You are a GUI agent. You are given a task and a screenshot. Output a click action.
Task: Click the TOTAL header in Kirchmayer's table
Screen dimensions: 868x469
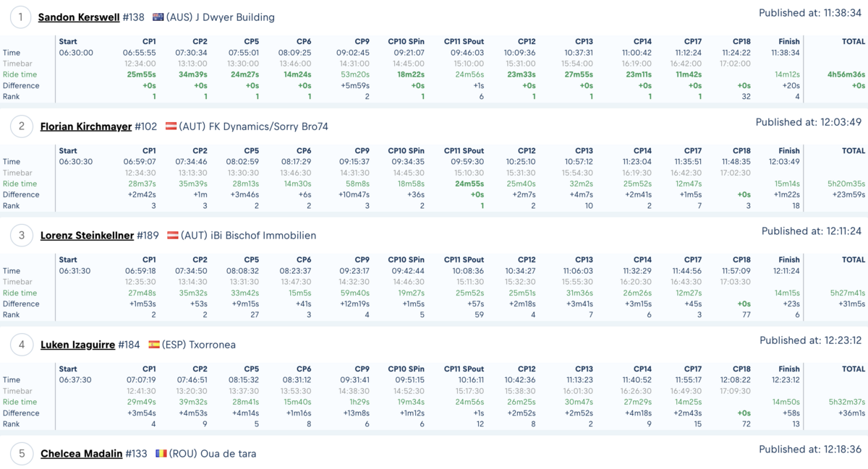(854, 151)
